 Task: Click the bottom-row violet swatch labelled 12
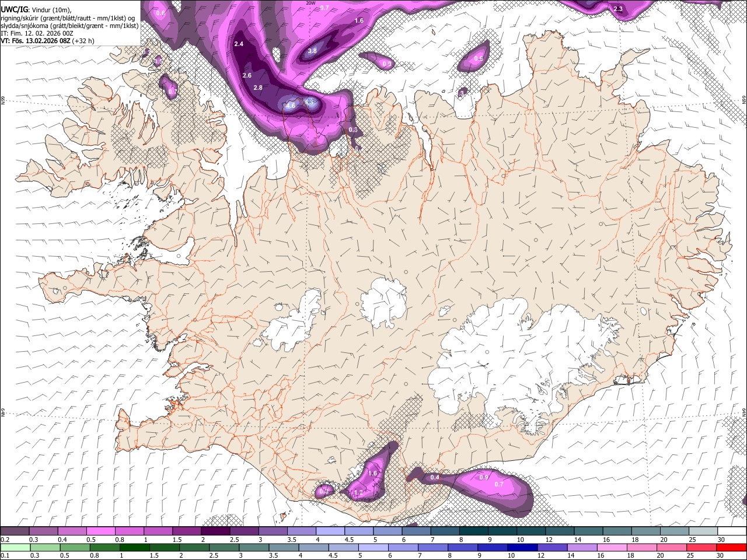(552, 547)
